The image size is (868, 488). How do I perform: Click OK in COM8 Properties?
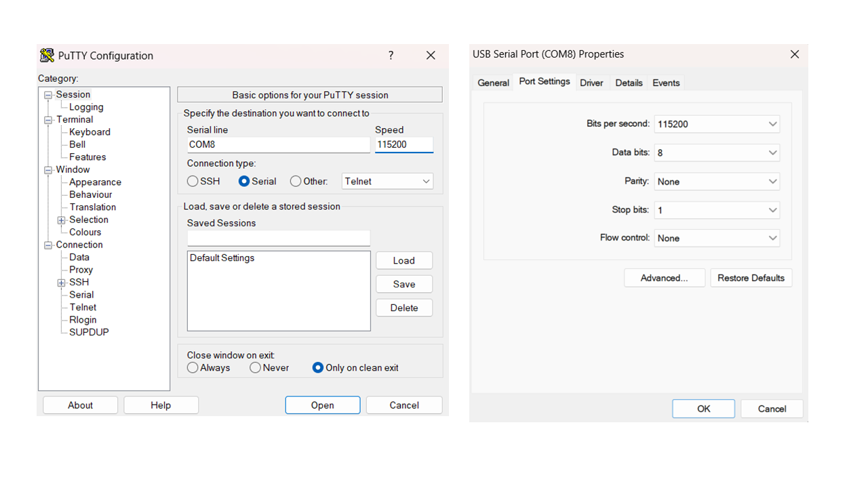pos(704,409)
